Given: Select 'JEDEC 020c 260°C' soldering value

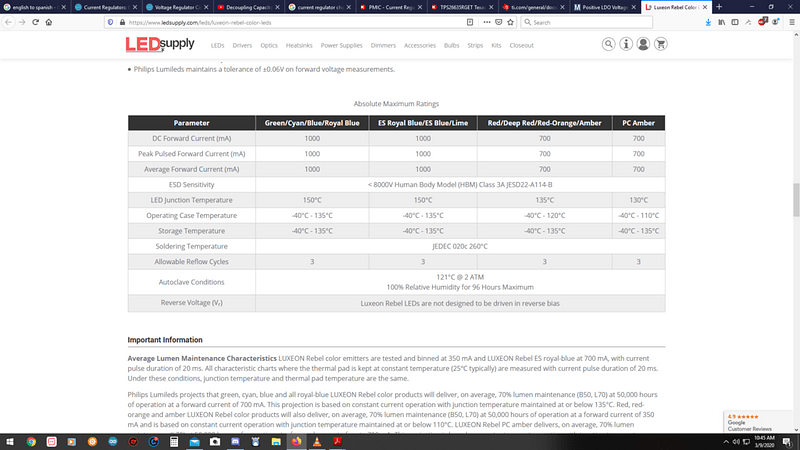Looking at the screenshot, I should [460, 246].
